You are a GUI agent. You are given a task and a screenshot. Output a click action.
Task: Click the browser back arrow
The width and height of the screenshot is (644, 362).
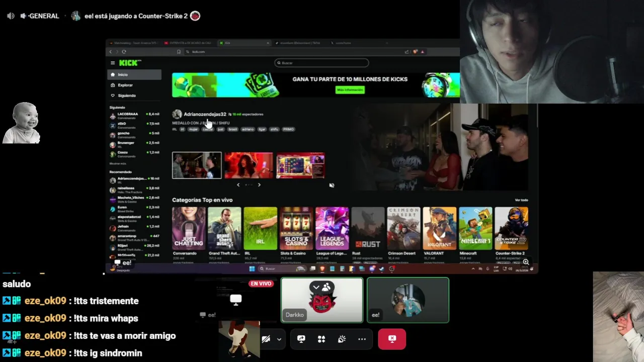tap(111, 51)
